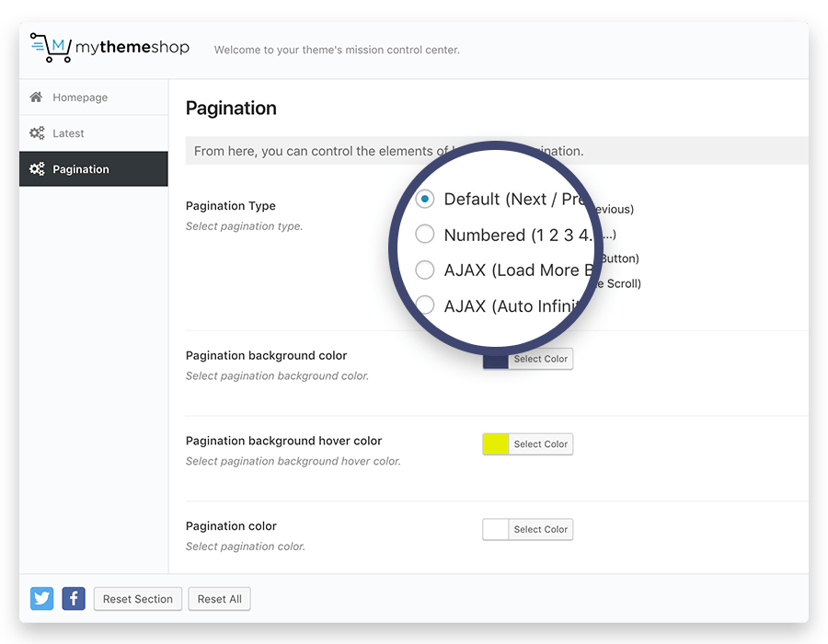The height and width of the screenshot is (644, 828).
Task: Select the Numbered (1 2 3 4...) radio option
Action: [424, 234]
